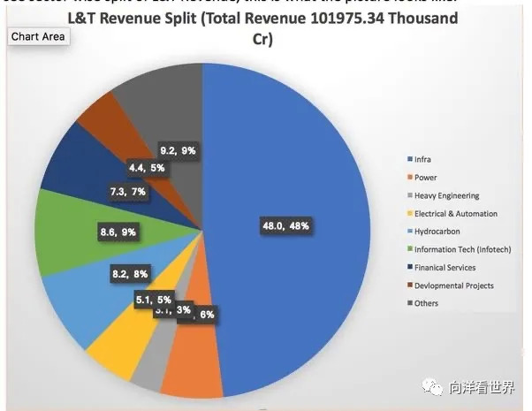
Task: Select the orange Power pie slice
Action: (195, 356)
